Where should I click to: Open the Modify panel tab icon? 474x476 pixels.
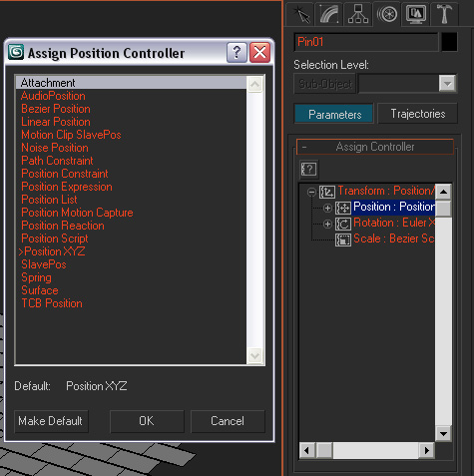pyautogui.click(x=329, y=14)
